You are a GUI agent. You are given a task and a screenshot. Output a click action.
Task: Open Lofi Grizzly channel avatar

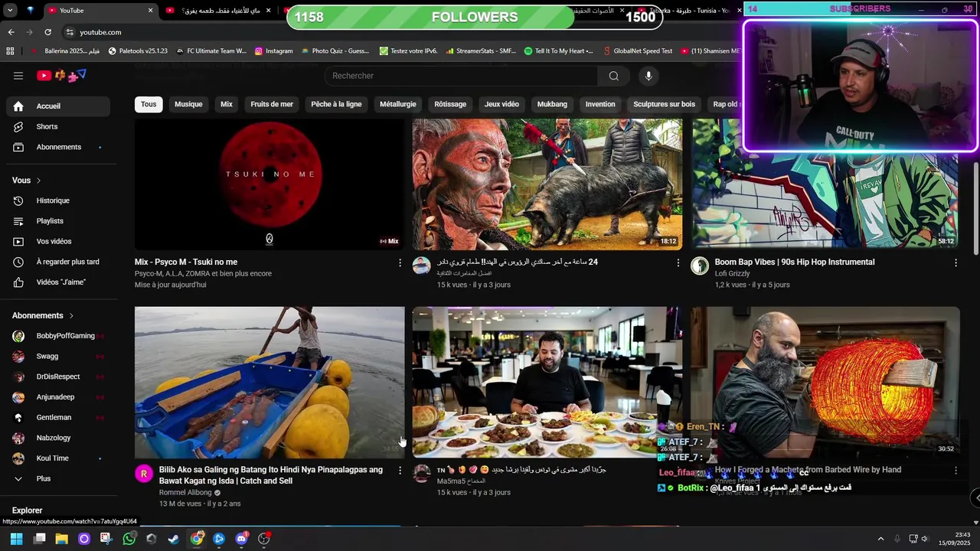[x=700, y=266]
